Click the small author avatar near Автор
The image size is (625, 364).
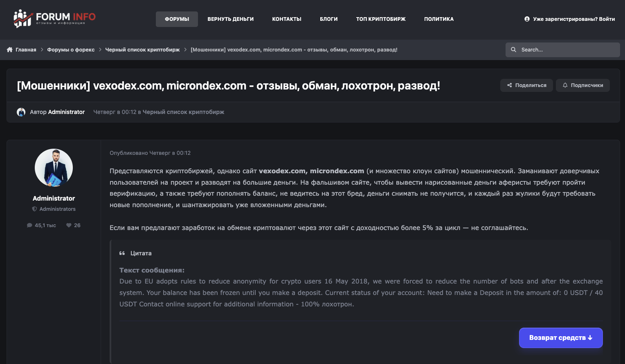click(x=21, y=112)
